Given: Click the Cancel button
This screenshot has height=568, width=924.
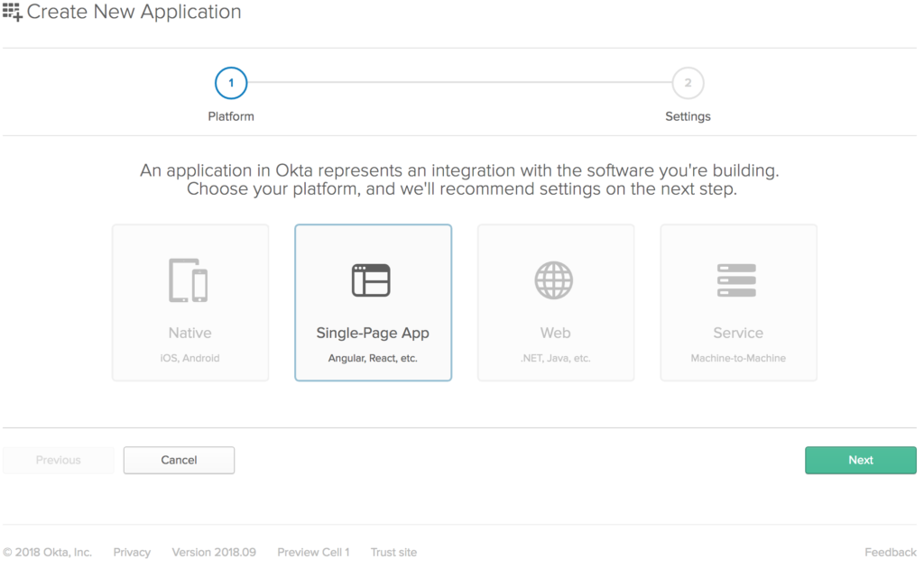Looking at the screenshot, I should 179,460.
